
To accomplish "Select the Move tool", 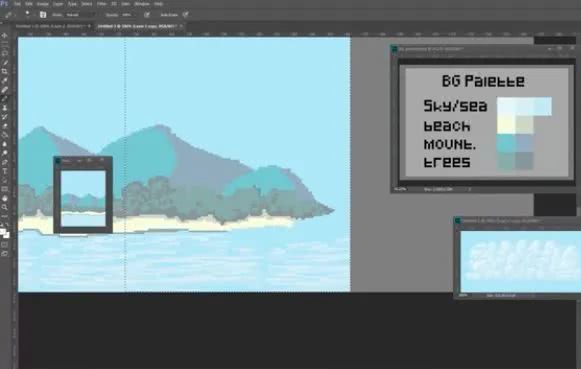I will click(x=5, y=36).
